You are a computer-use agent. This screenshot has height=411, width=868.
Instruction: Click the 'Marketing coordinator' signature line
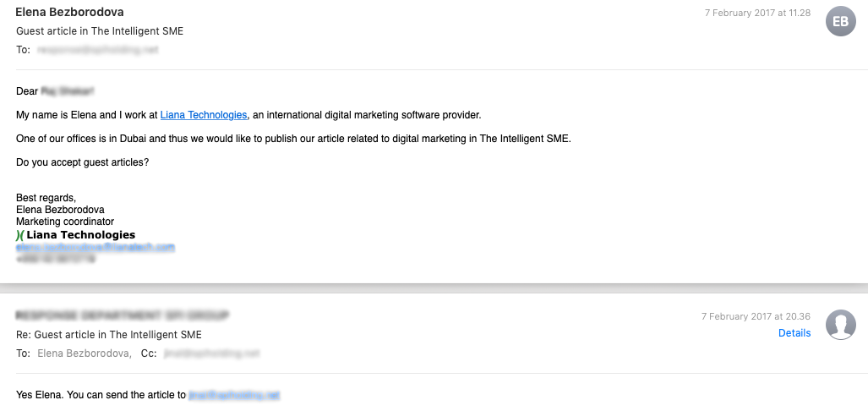pyautogui.click(x=65, y=222)
